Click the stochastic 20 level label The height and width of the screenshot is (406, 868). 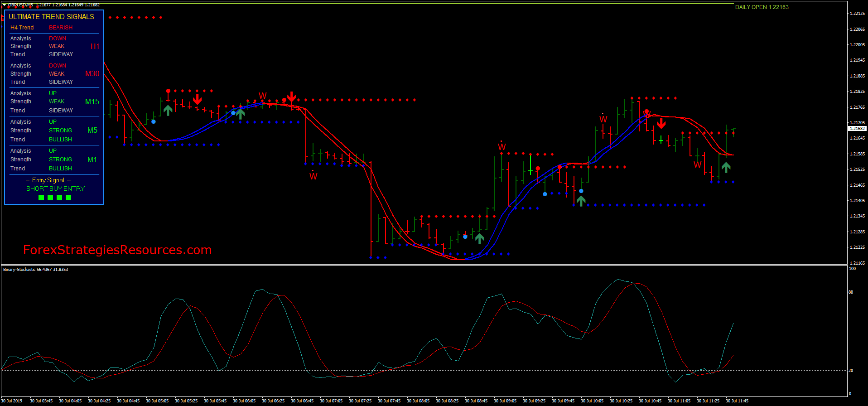pos(851,371)
